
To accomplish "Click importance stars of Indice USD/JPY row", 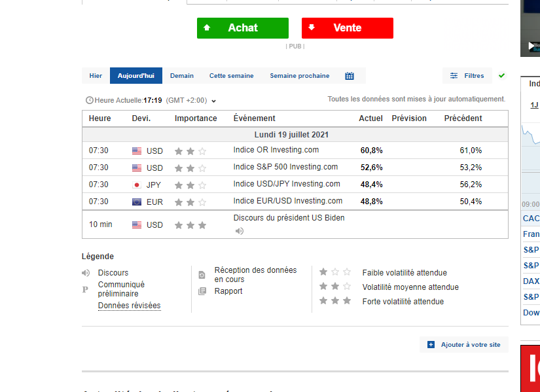I will (x=190, y=185).
